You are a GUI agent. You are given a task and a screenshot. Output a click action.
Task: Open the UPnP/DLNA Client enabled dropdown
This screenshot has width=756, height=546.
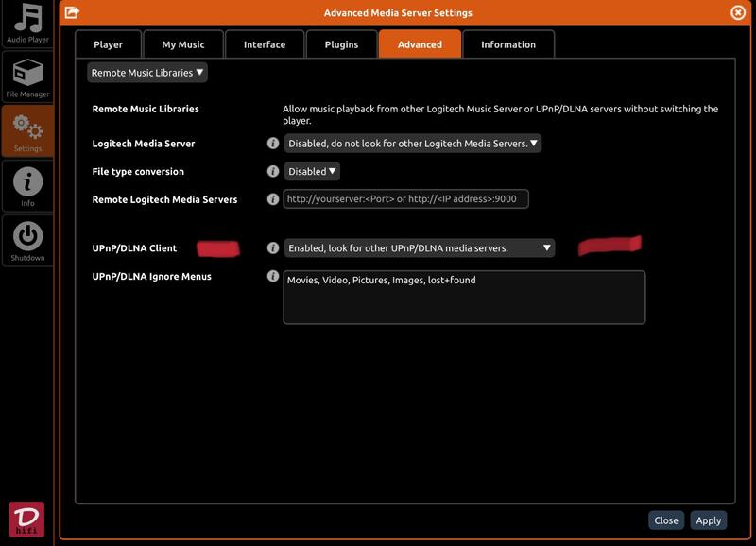coord(419,248)
